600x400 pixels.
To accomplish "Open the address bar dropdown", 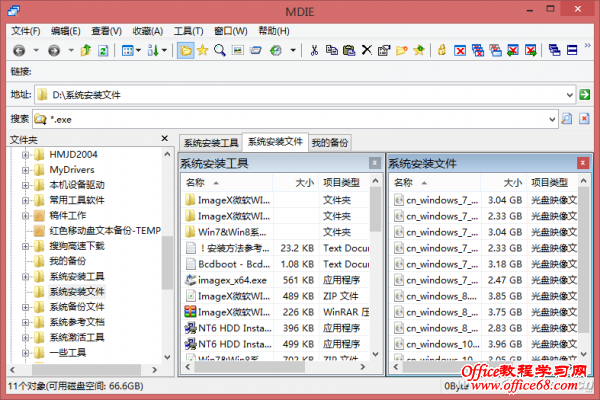I will point(570,95).
